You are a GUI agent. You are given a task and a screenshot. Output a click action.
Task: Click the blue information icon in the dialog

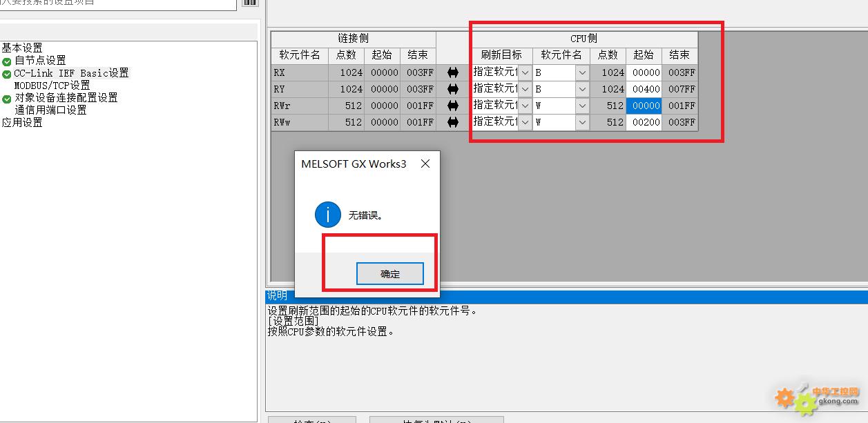pyautogui.click(x=327, y=214)
